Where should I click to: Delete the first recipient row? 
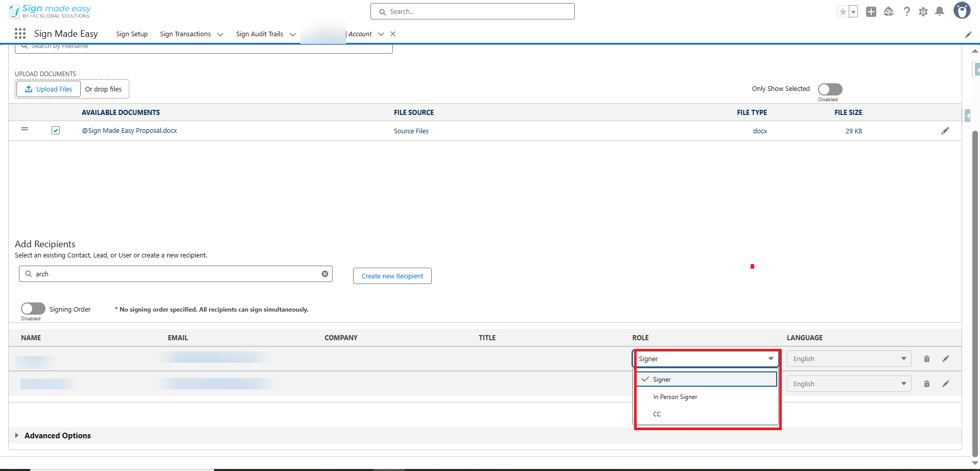pos(927,359)
